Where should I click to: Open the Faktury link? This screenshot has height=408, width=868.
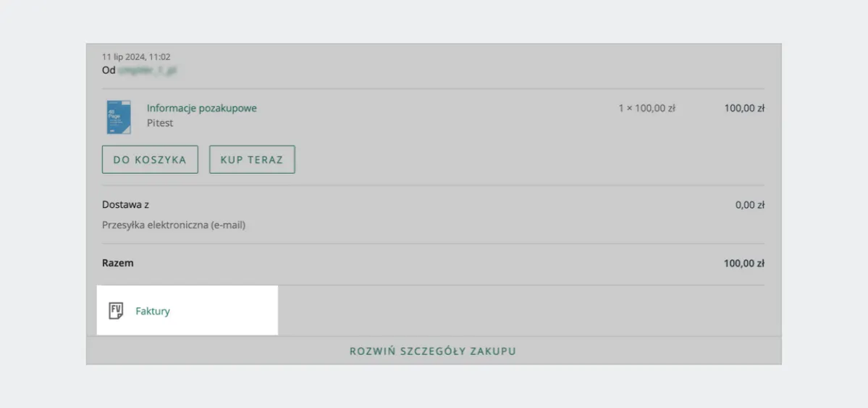(153, 312)
